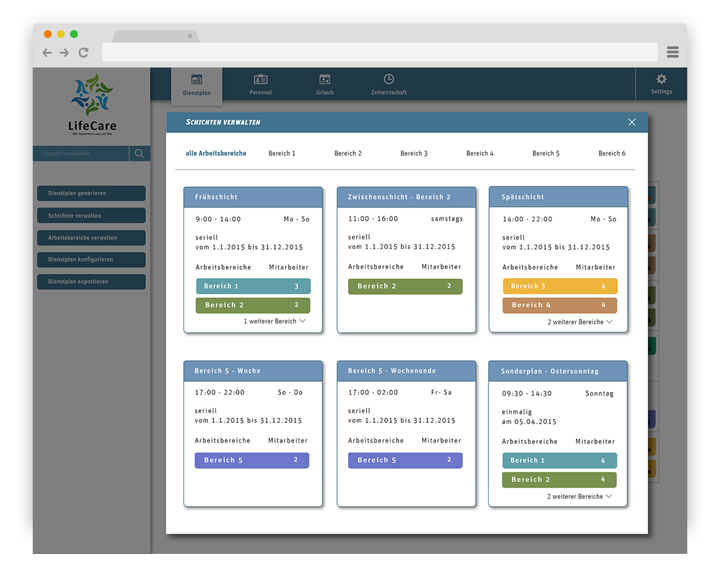
Task: Open the Dienstplan calendar icon tab
Action: [196, 79]
